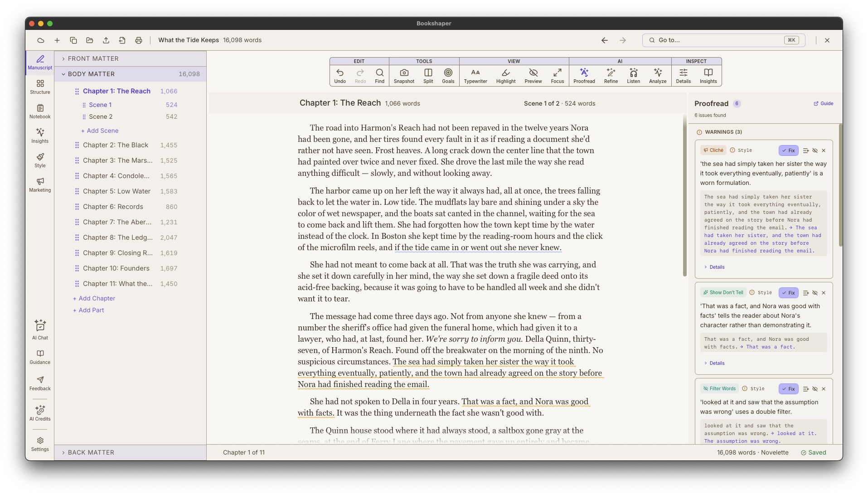Collapse the BODY MATTER section
Screen dimensions: 868x494
pos(131,74)
